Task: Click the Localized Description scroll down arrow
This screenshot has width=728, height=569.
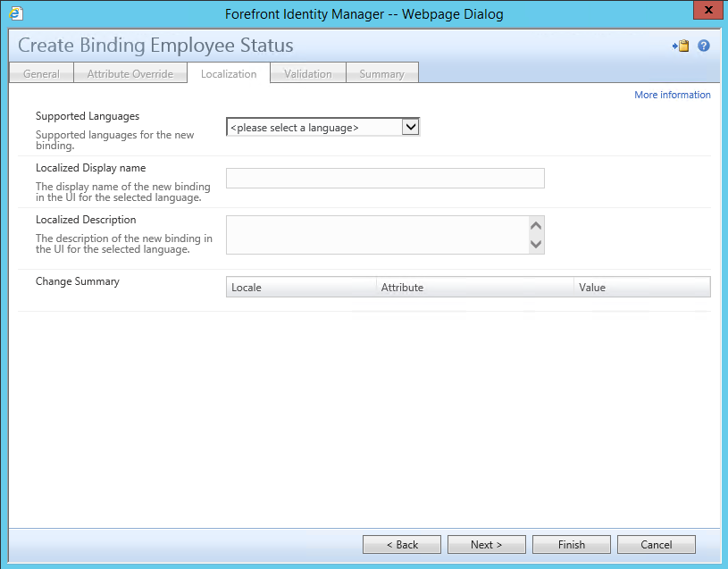Action: pos(536,244)
